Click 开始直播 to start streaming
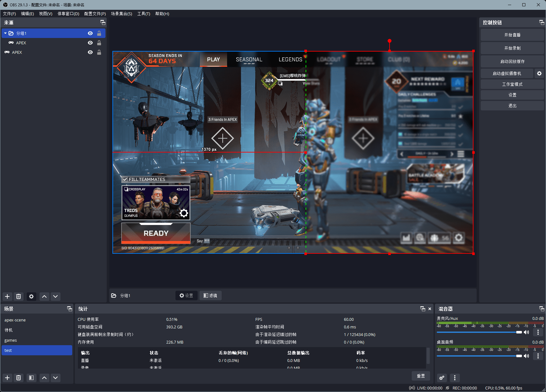Image resolution: width=546 pixels, height=392 pixels. click(512, 35)
